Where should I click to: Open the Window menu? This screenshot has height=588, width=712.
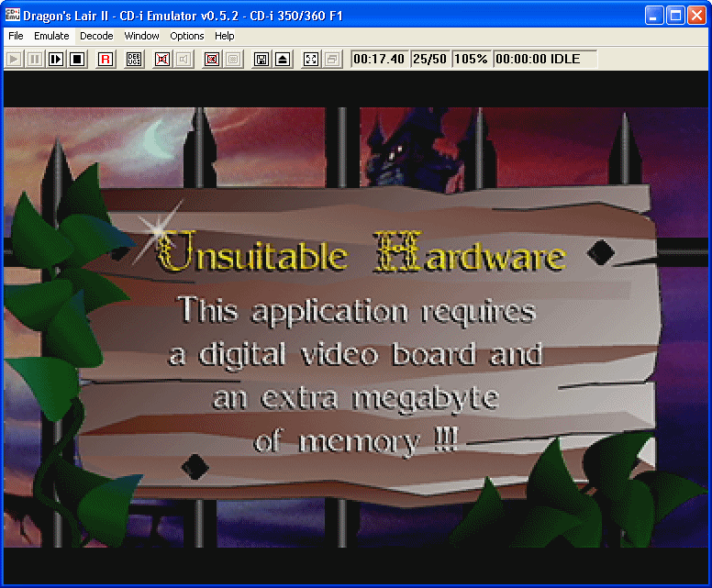click(x=141, y=36)
